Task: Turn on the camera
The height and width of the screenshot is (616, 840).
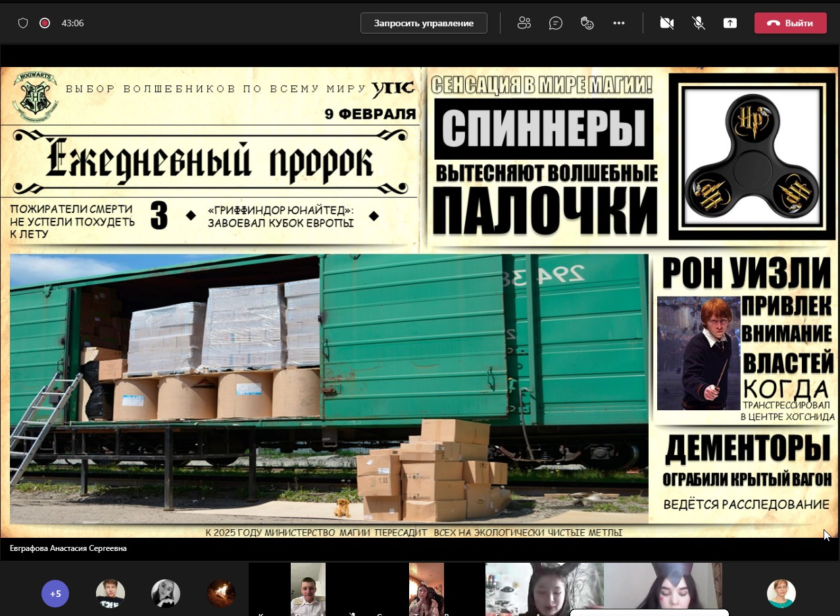Action: (667, 23)
